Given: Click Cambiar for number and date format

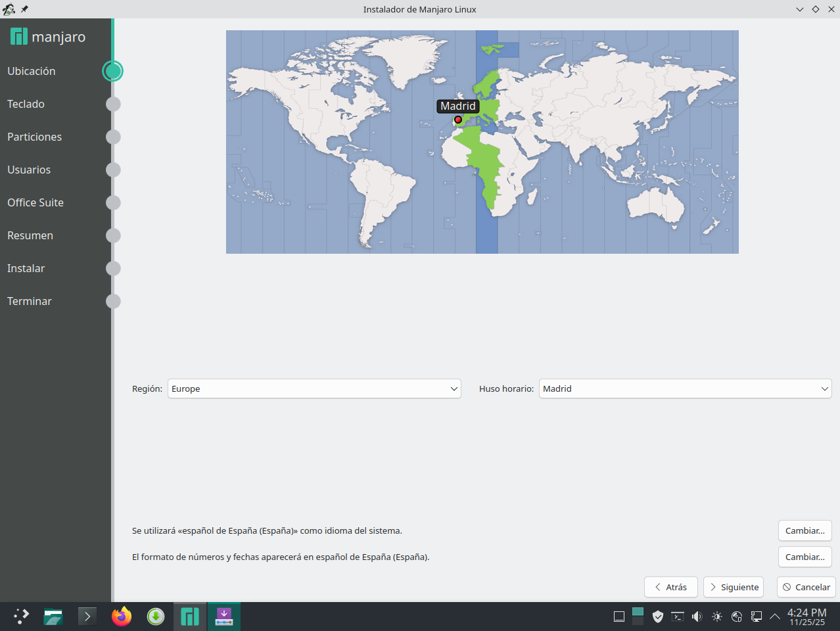Looking at the screenshot, I should tap(805, 557).
